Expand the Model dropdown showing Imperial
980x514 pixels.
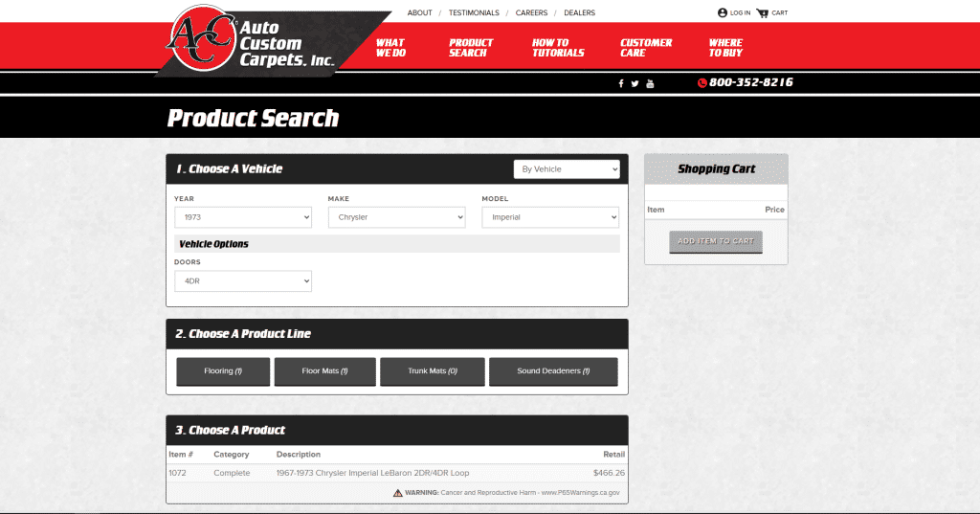pos(550,217)
